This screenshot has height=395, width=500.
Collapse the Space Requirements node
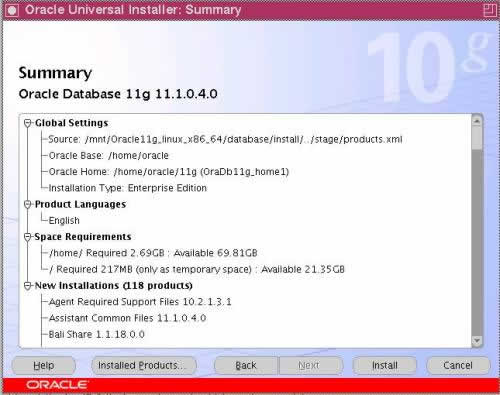coord(28,237)
